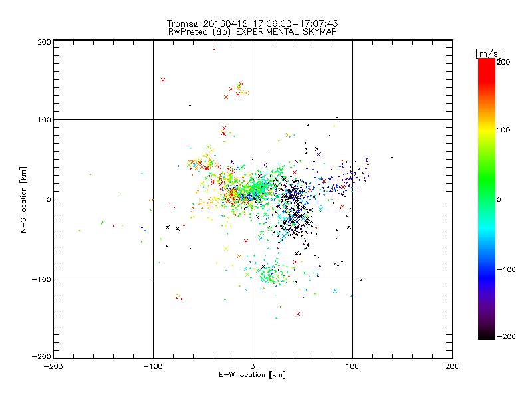Click the red X marker near E-W 45, N-S -145
The width and height of the screenshot is (532, 399).
click(298, 314)
